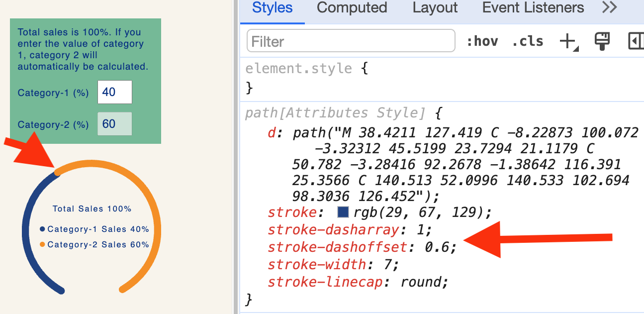Select the Category-1 (%) label
Screen dimensions: 644x314
[x=53, y=93]
